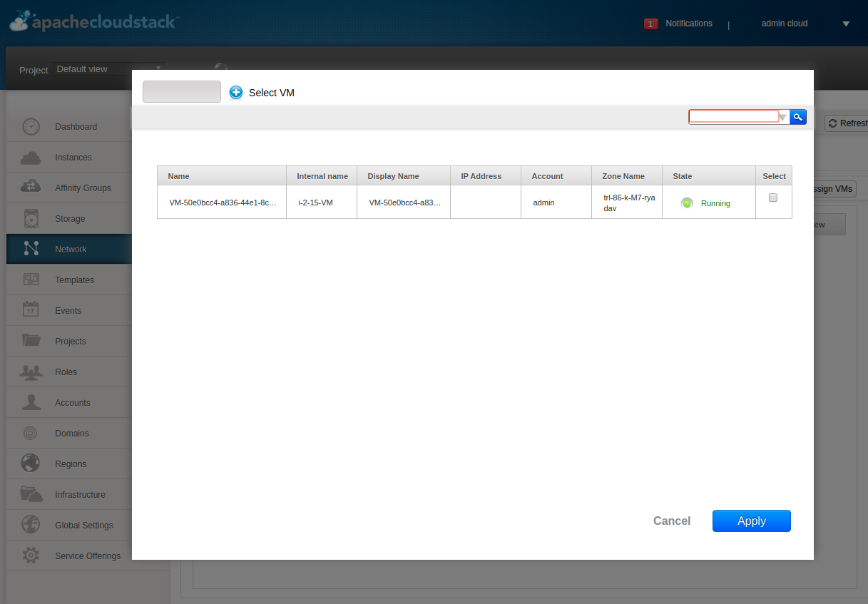Click the Assign VMs button behind dialog
868x604 pixels.
tap(833, 189)
